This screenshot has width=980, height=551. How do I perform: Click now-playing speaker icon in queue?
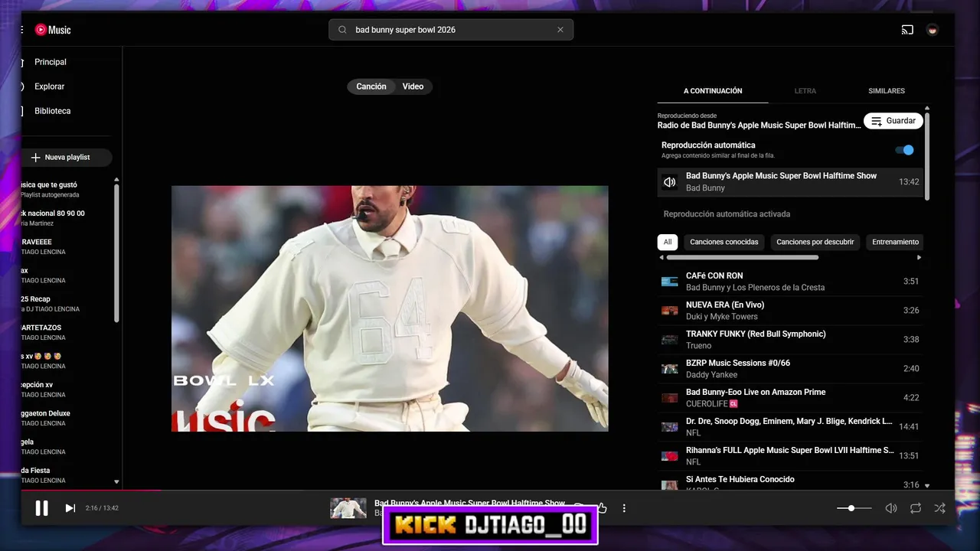[x=670, y=182]
